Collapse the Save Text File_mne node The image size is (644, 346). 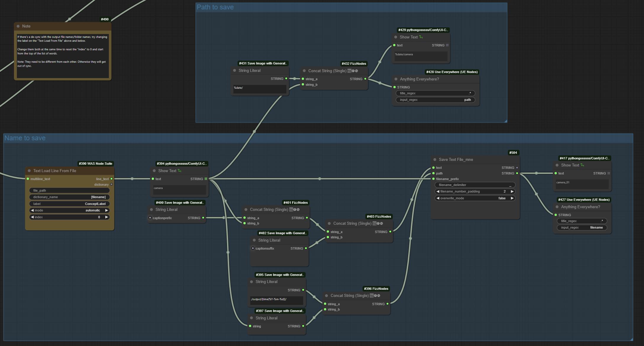coord(435,160)
